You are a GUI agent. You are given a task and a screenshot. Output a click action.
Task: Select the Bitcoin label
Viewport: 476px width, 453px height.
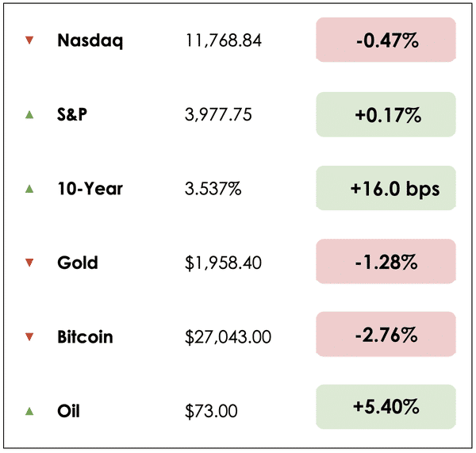coord(85,337)
